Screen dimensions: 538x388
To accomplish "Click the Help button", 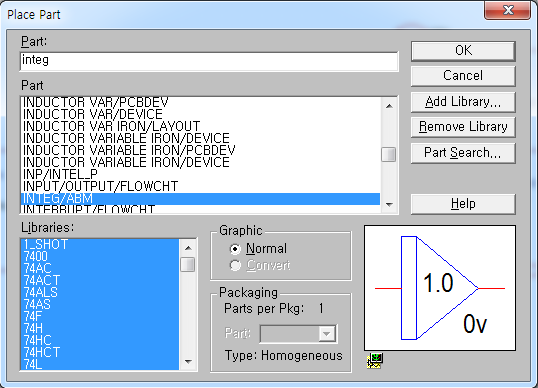I will pyautogui.click(x=463, y=204).
